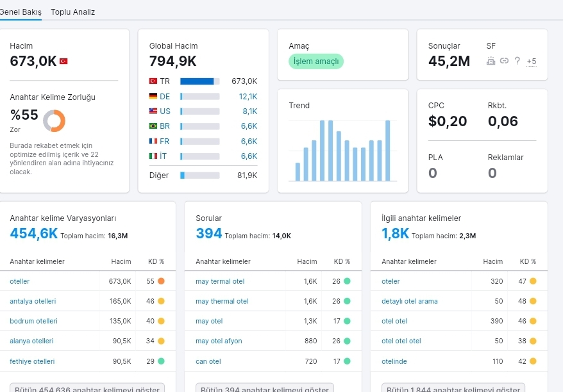
Task: Show all 394 question keywords button
Action: click(265, 389)
